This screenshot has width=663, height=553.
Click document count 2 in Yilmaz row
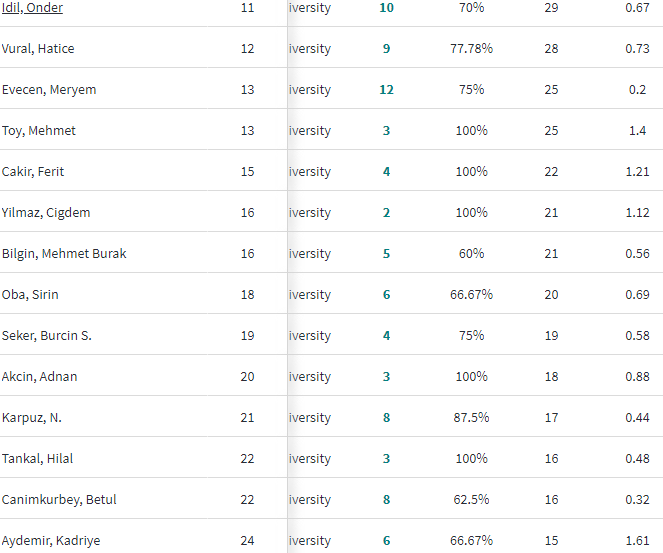coord(387,213)
